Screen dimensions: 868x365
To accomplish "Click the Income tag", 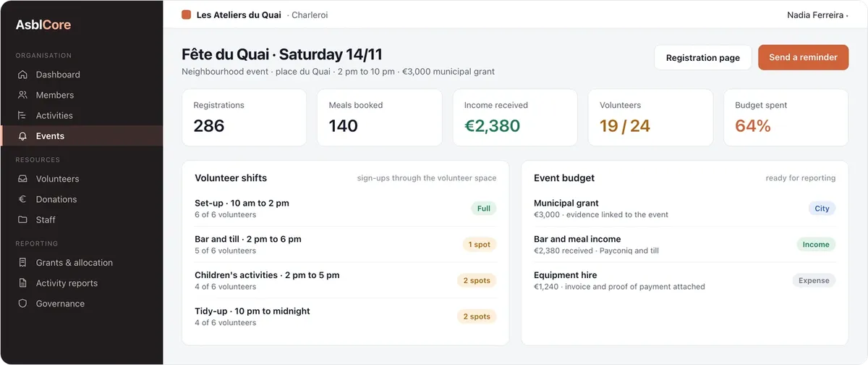I will pyautogui.click(x=816, y=245).
